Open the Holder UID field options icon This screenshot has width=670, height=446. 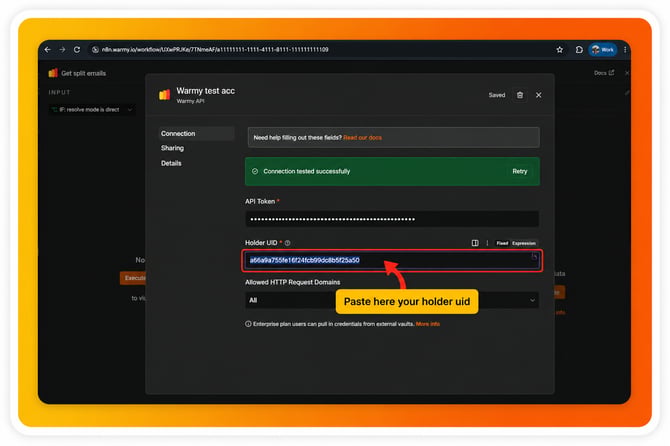(475, 243)
